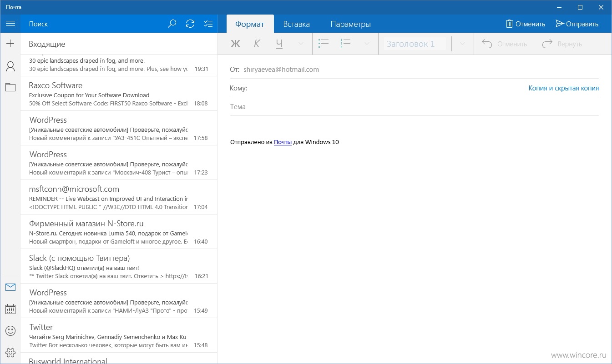The width and height of the screenshot is (612, 364).
Task: Discard the draft with the trash Отменить button
Action: [x=526, y=24]
